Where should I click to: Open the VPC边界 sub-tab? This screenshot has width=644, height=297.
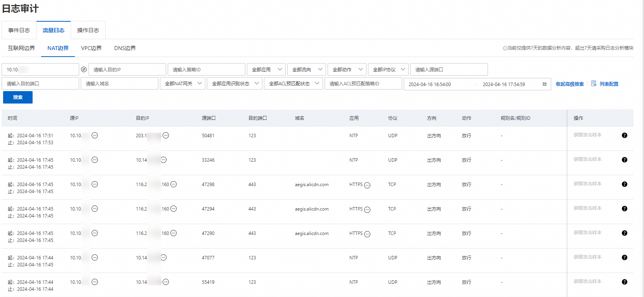point(91,48)
